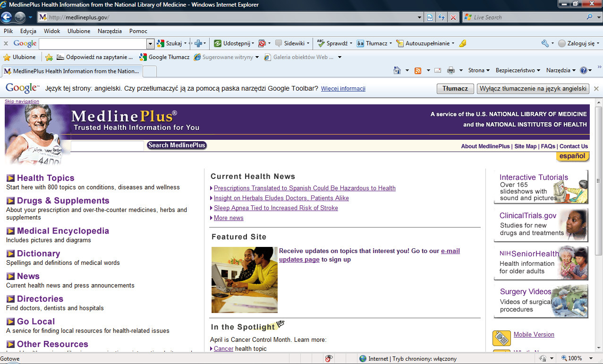Image resolution: width=603 pixels, height=364 pixels.
Task: Click the Search MedlinePlus button
Action: point(177,145)
